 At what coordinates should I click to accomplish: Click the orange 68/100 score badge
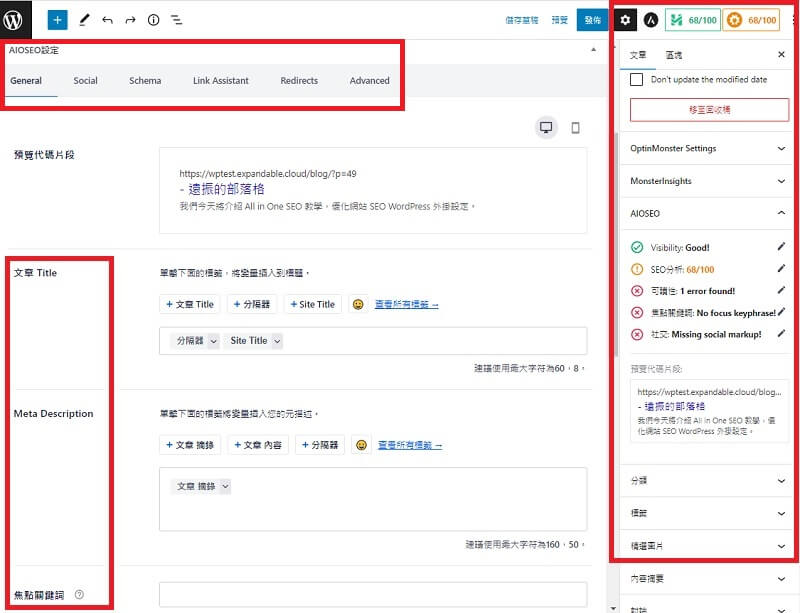[x=751, y=20]
